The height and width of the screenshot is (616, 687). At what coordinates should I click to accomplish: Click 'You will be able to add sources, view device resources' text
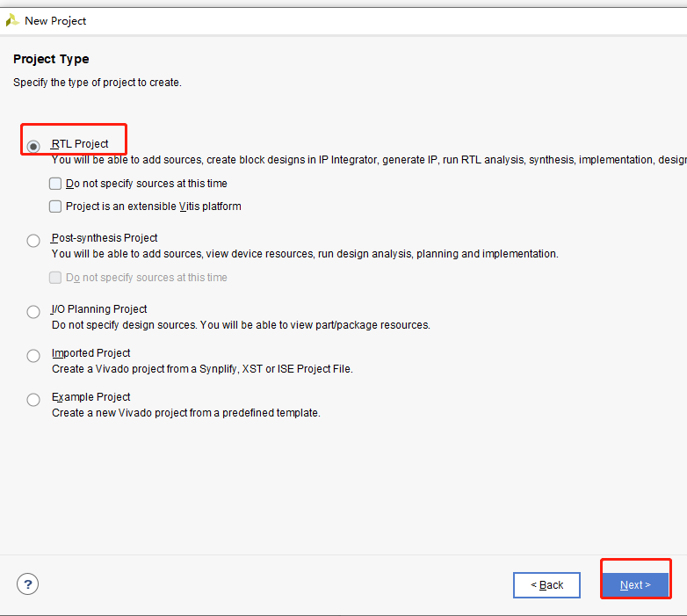(x=305, y=254)
